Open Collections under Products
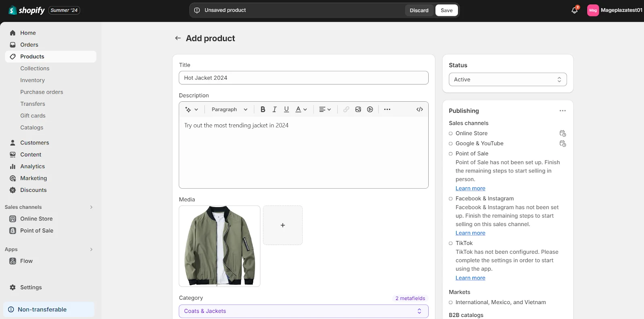Viewport: 644px width, 319px height. tap(35, 68)
